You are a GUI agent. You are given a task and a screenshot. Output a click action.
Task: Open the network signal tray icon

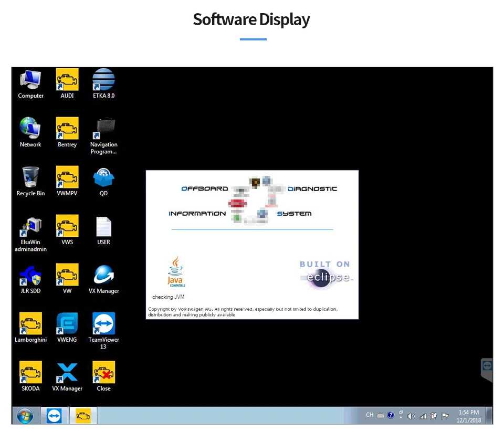(x=422, y=416)
